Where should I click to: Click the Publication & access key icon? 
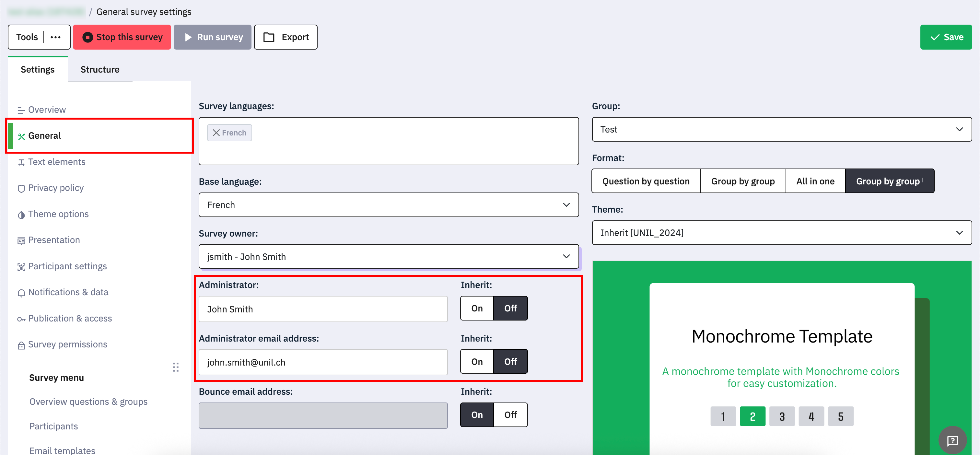tap(21, 319)
